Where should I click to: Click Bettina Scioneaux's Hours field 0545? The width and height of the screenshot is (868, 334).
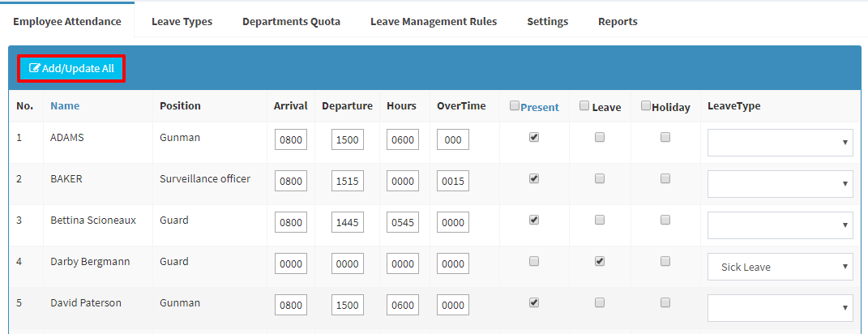(x=403, y=223)
